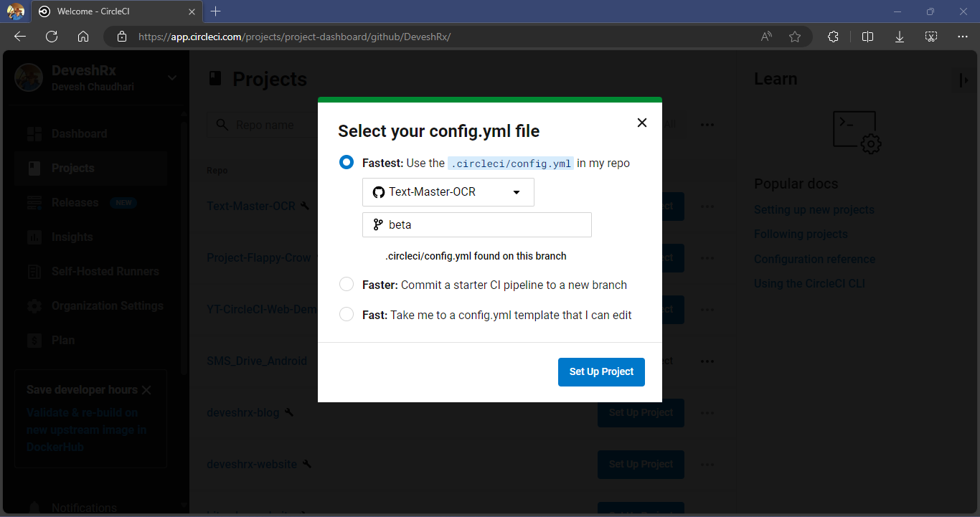Viewport: 980px width, 517px height.
Task: Open more options for SMS_Drive_Android row
Action: coord(707,361)
